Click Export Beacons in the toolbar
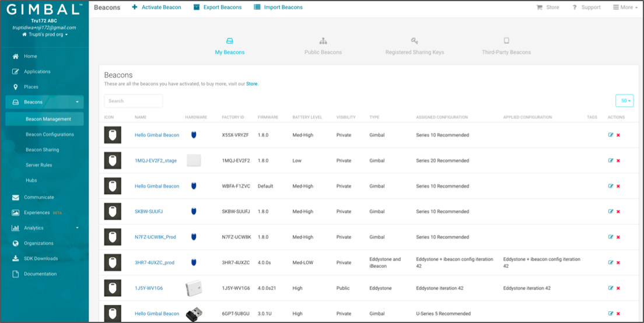Viewport: 644px width, 323px height. 217,8
